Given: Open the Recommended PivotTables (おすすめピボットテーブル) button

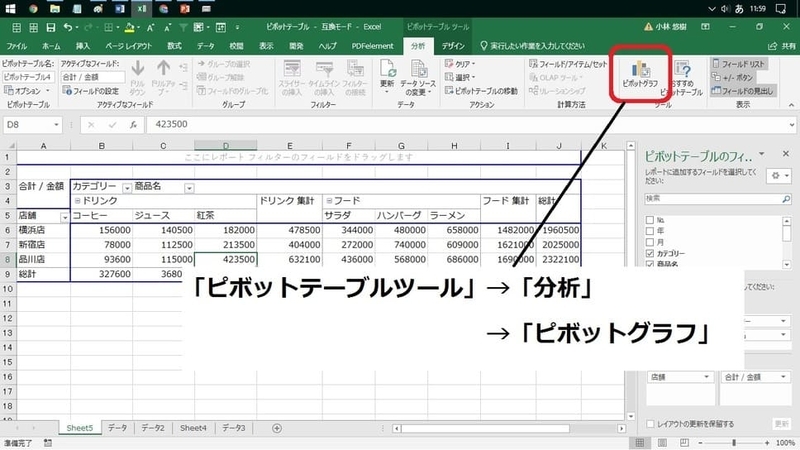Looking at the screenshot, I should click(x=682, y=78).
